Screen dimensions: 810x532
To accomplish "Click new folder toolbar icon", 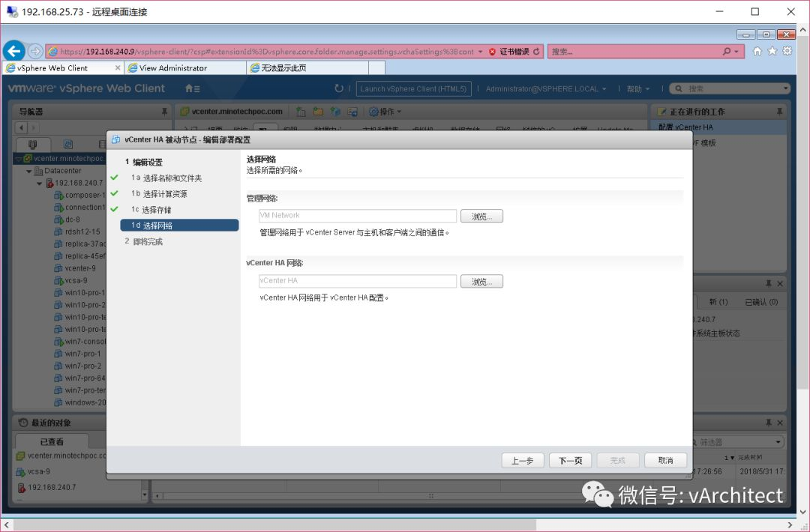I will [x=318, y=112].
